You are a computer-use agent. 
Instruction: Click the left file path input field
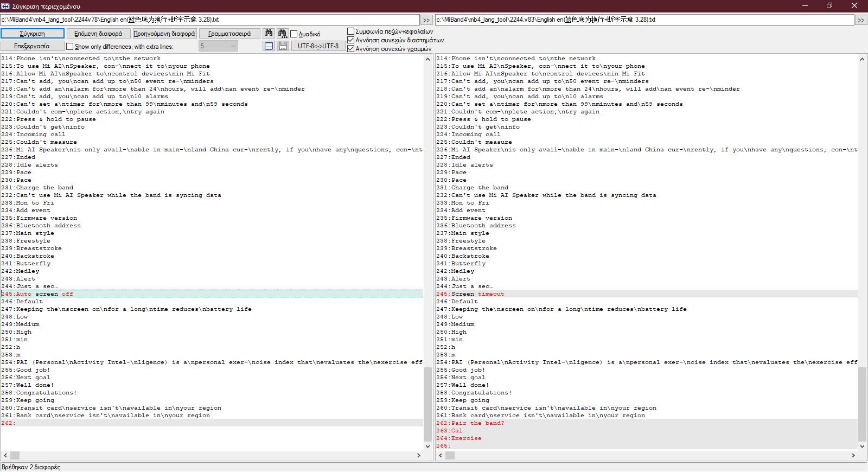209,20
